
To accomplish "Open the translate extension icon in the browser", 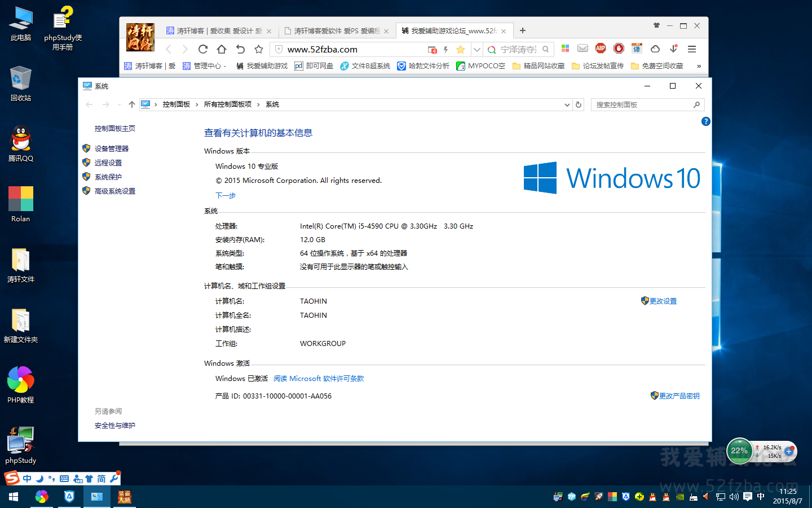I will pyautogui.click(x=637, y=49).
